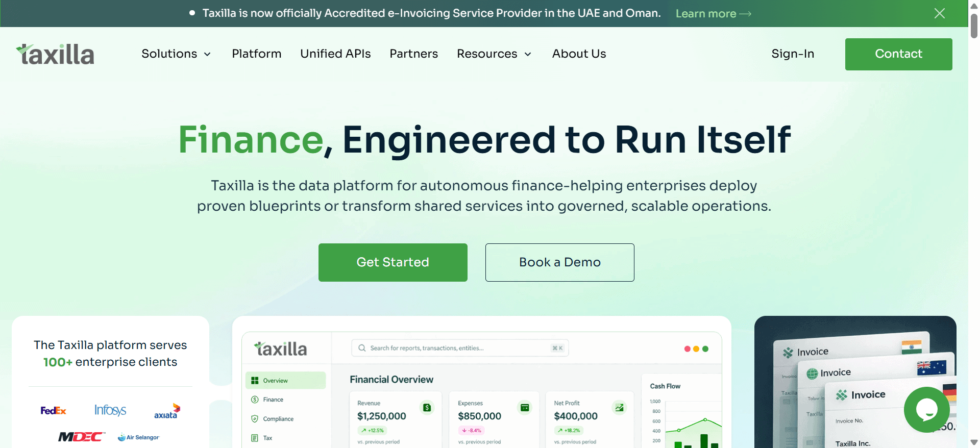Click the '$400,000' net profit value
Screen dimensions: 980x448
(576, 416)
